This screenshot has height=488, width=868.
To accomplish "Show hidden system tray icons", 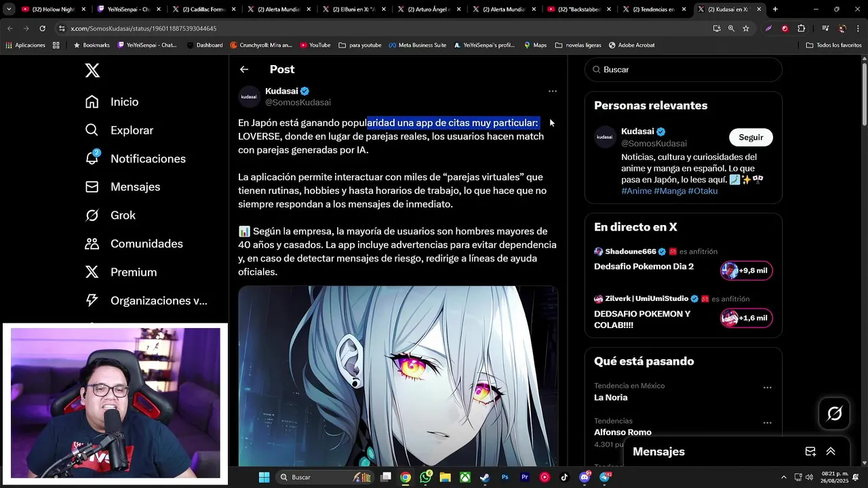I will point(784,477).
